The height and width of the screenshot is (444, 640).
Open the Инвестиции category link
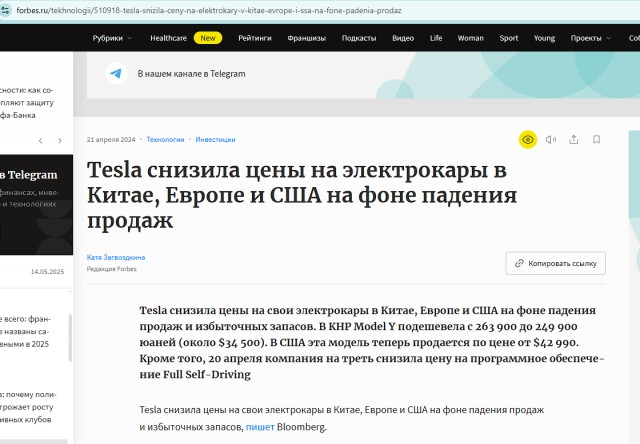click(215, 140)
